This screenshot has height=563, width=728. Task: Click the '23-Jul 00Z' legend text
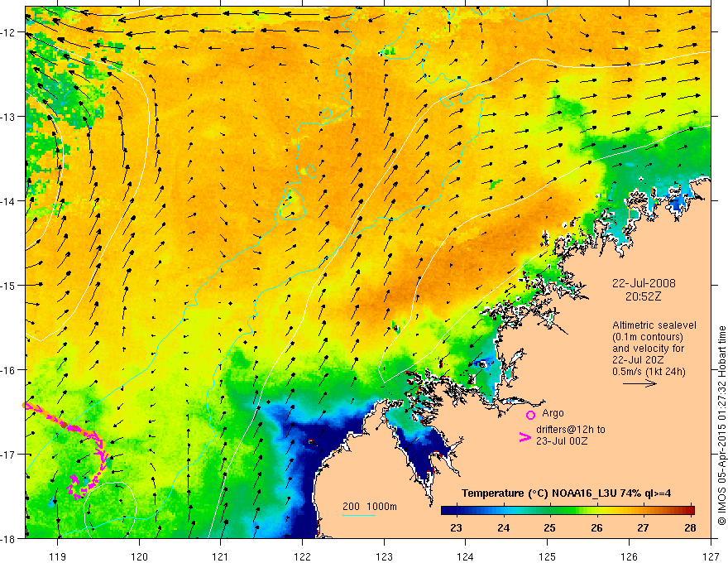(x=562, y=441)
